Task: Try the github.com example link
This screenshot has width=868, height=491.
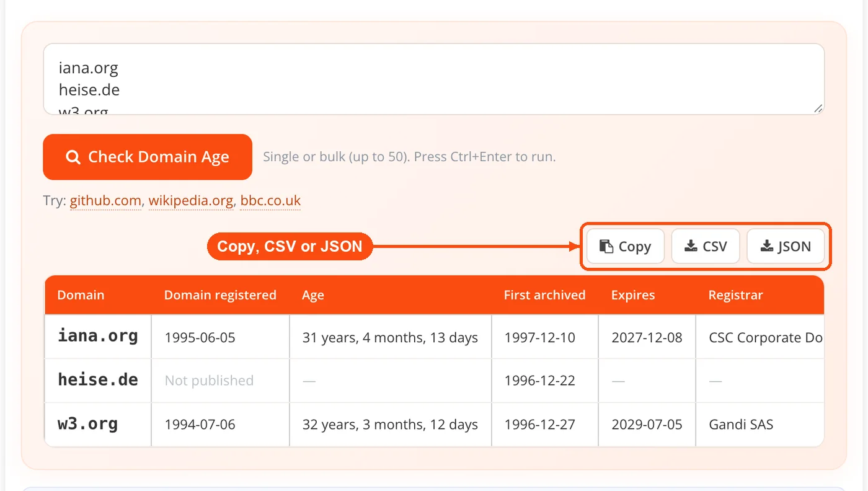Action: coord(105,201)
